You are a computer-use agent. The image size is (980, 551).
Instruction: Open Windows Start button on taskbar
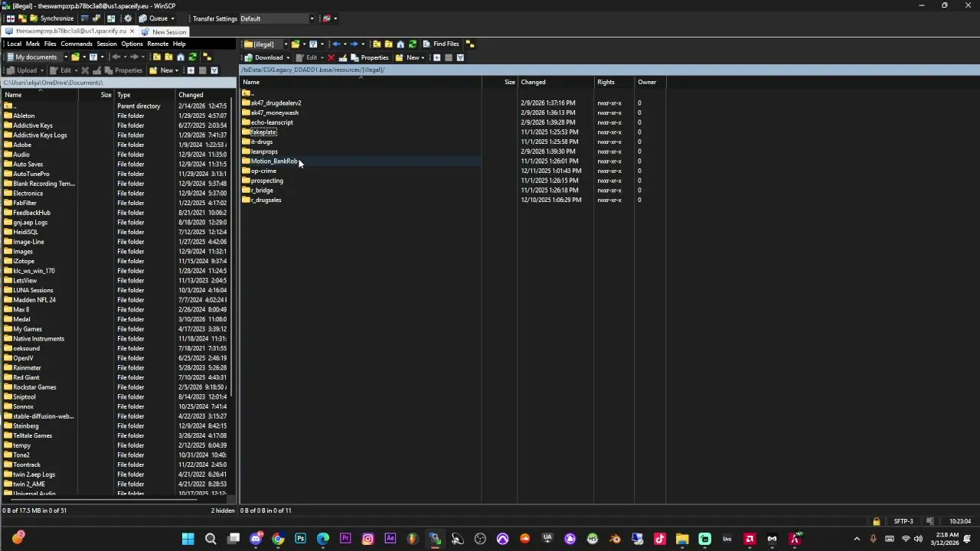tap(188, 539)
